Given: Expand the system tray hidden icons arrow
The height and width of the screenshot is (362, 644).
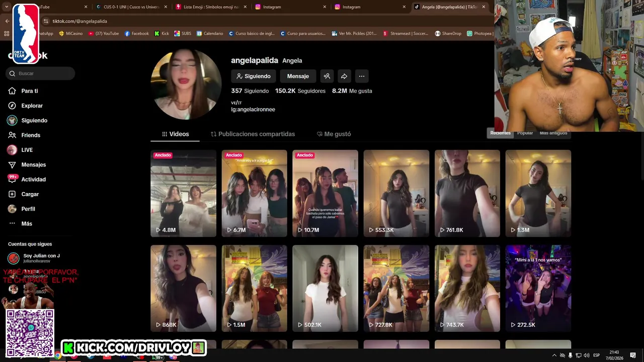Looking at the screenshot, I should click(554, 355).
